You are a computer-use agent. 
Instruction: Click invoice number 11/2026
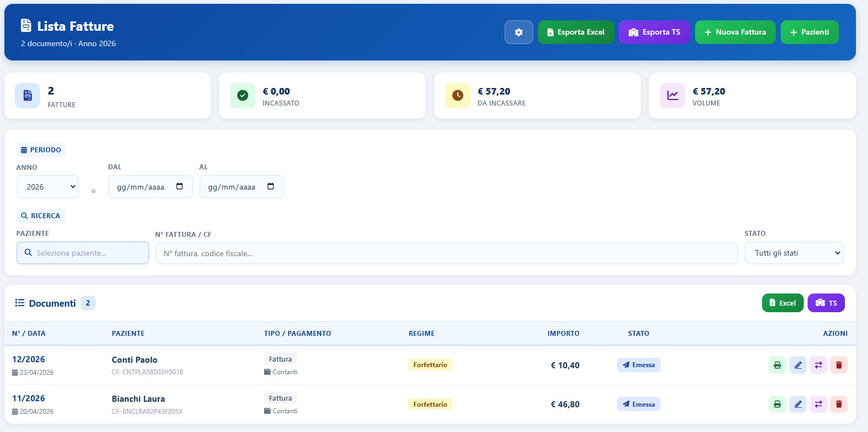(x=29, y=398)
